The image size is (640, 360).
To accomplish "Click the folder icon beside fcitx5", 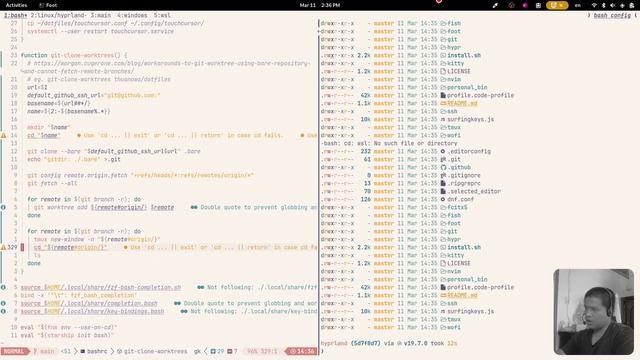I will tap(443, 207).
